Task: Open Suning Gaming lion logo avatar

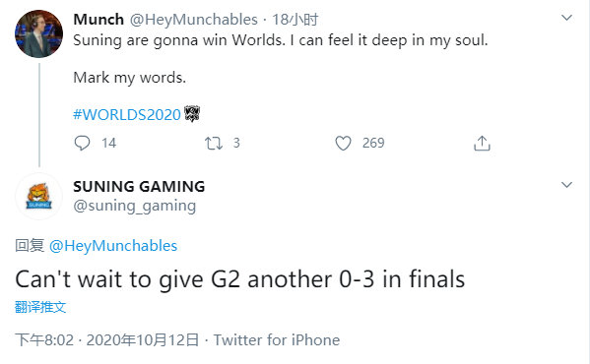Action: tap(38, 196)
